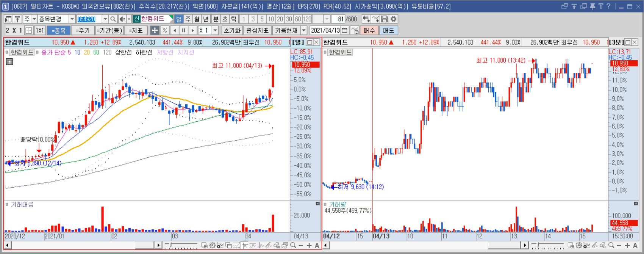Screen dimensions: 644x254
Task: Click the A auto-scale icon in right chart bottom bar
Action: tap(635, 245)
